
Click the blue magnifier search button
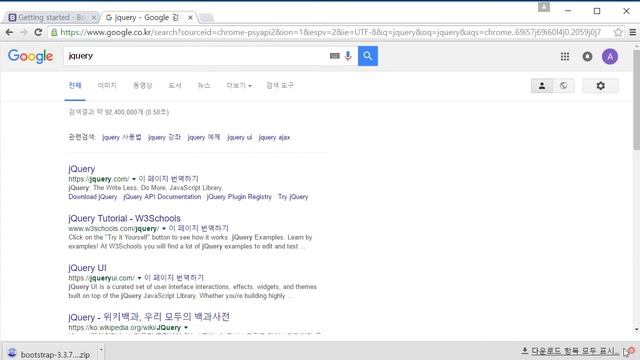click(368, 56)
